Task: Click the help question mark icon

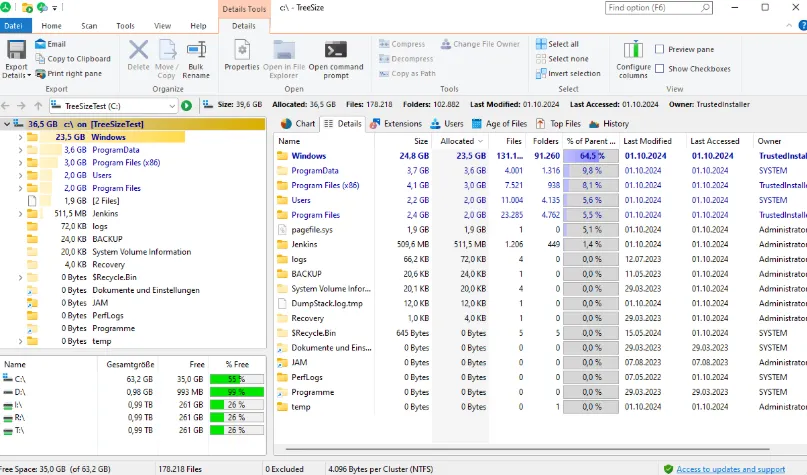Action: coord(803,25)
